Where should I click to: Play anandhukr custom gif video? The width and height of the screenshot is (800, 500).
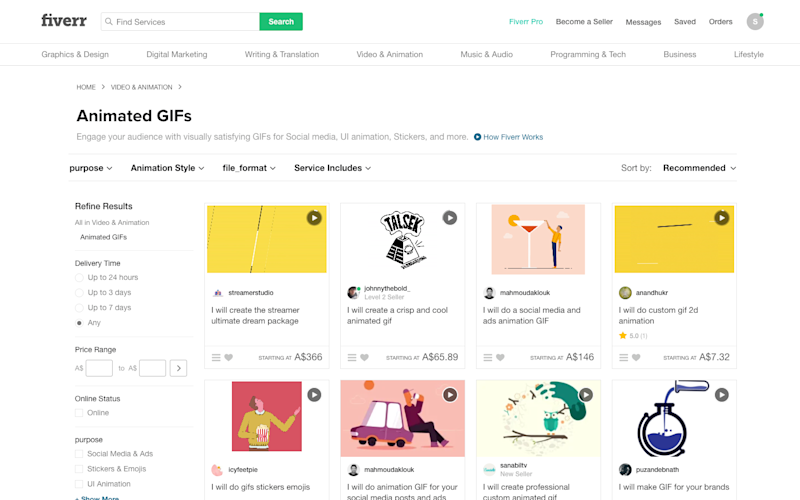(721, 218)
